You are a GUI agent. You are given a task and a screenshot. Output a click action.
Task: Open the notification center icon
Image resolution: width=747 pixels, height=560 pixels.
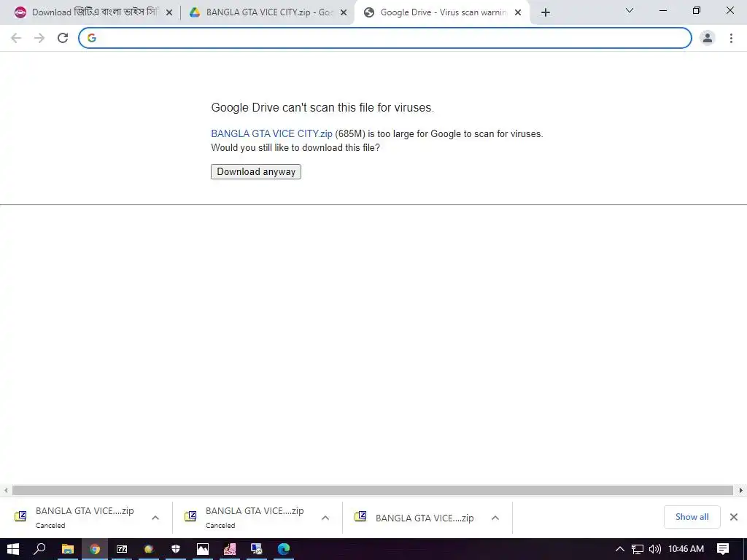click(723, 549)
